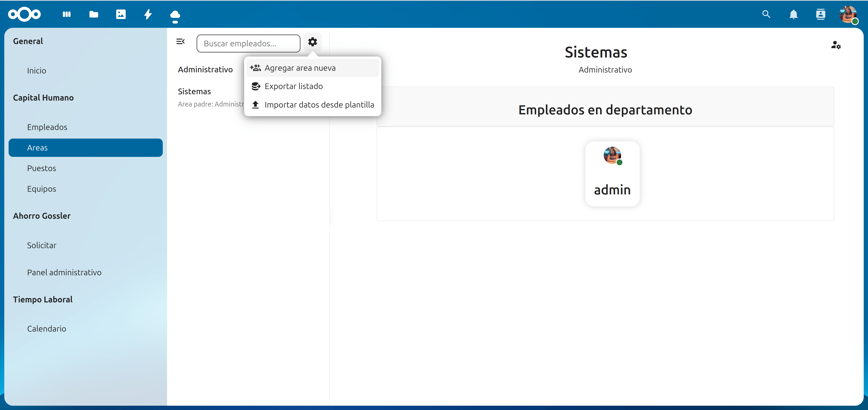Toggle the areas list collapse icon
Screen dimensions: 868x410
pos(181,41)
